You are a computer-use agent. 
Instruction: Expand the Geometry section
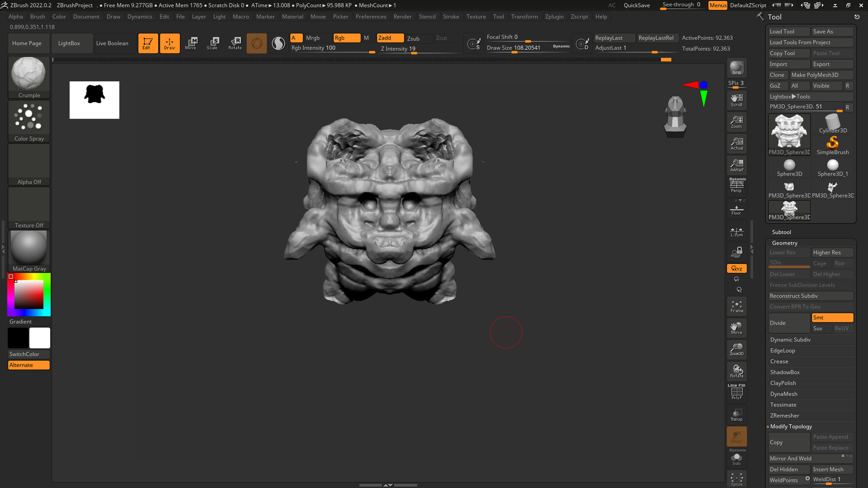(x=785, y=243)
